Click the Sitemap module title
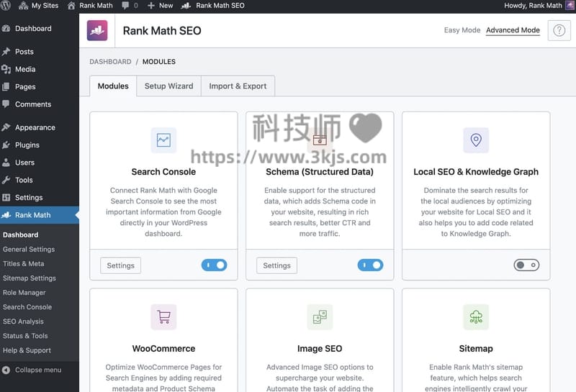This screenshot has width=576, height=392. click(x=476, y=349)
